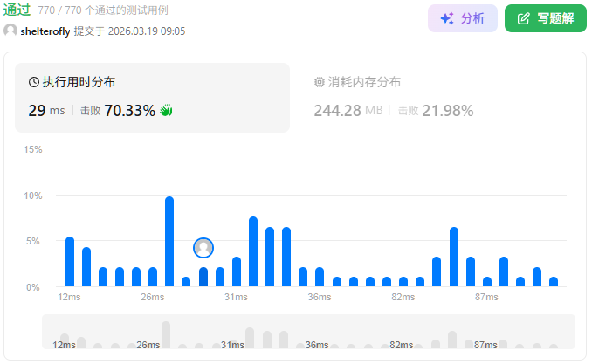Screen dimensions: 592x364
Task: Select the tall bar right of 31ms label
Action: point(253,251)
